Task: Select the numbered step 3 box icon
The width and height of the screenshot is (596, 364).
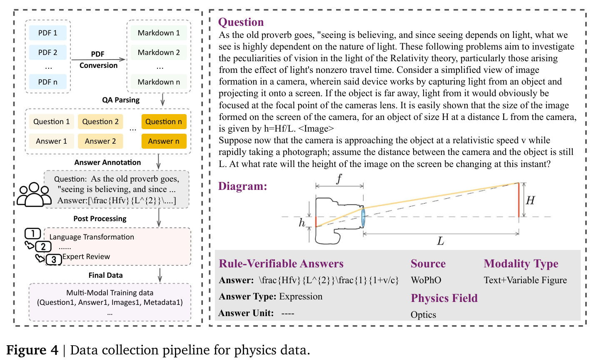Action: pyautogui.click(x=54, y=260)
